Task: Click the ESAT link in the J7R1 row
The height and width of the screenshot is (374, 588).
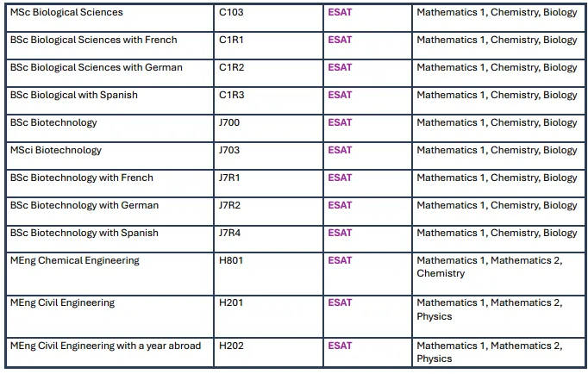Action: coord(340,178)
